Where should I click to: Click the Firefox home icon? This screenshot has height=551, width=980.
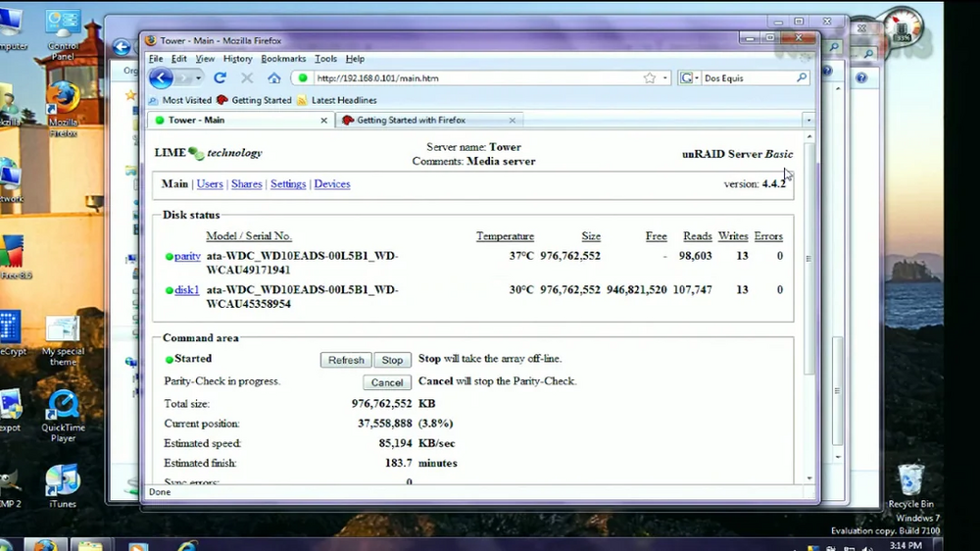pos(273,78)
